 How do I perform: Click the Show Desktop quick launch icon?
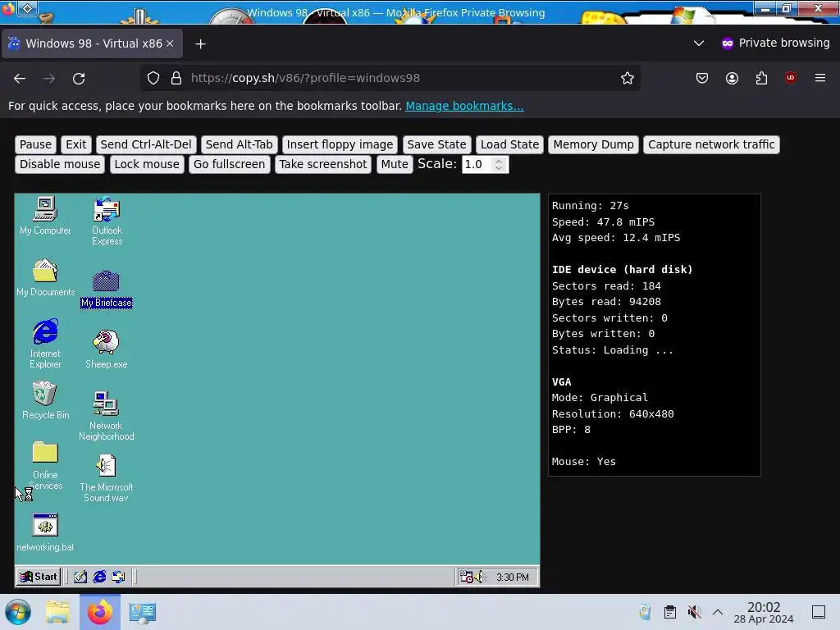pos(80,577)
